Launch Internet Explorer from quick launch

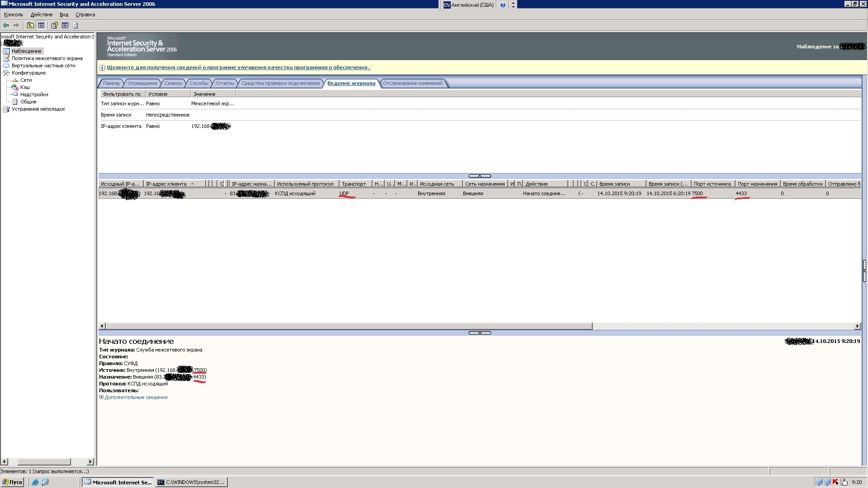[35, 482]
